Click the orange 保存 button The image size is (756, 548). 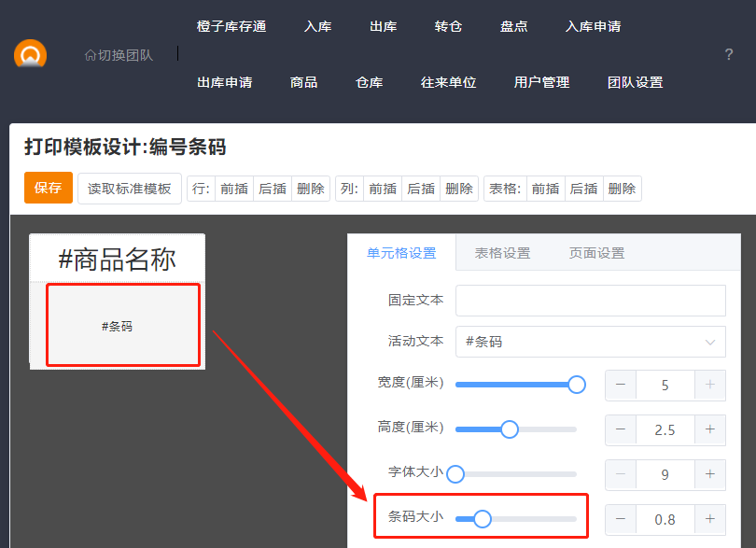pos(48,189)
